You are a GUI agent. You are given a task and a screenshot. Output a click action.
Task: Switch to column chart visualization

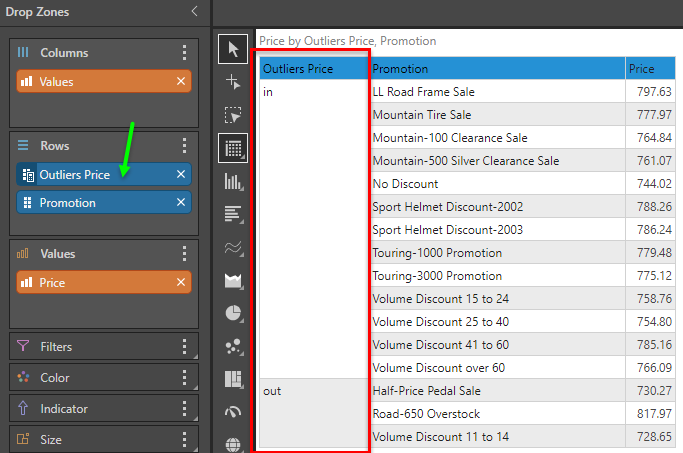click(234, 181)
